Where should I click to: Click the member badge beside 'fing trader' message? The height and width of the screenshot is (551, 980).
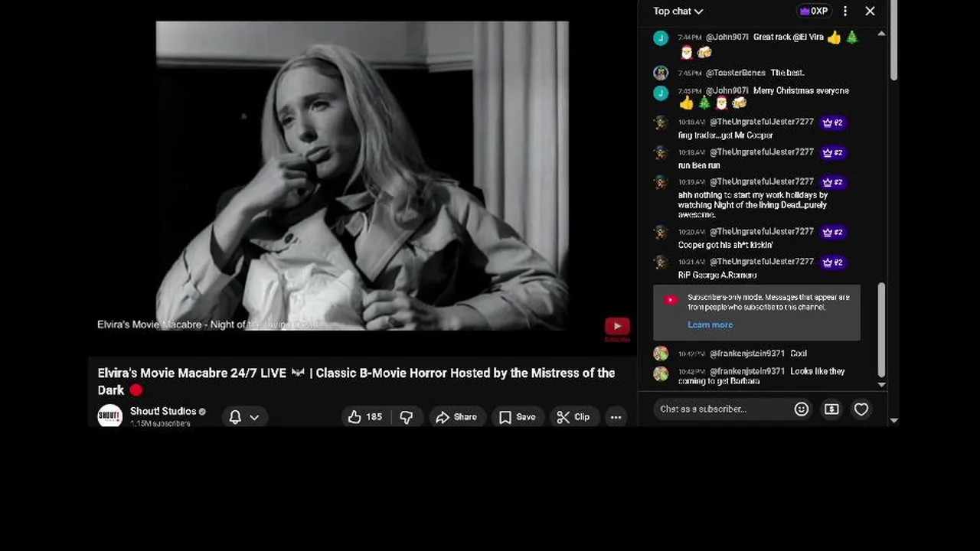click(832, 122)
